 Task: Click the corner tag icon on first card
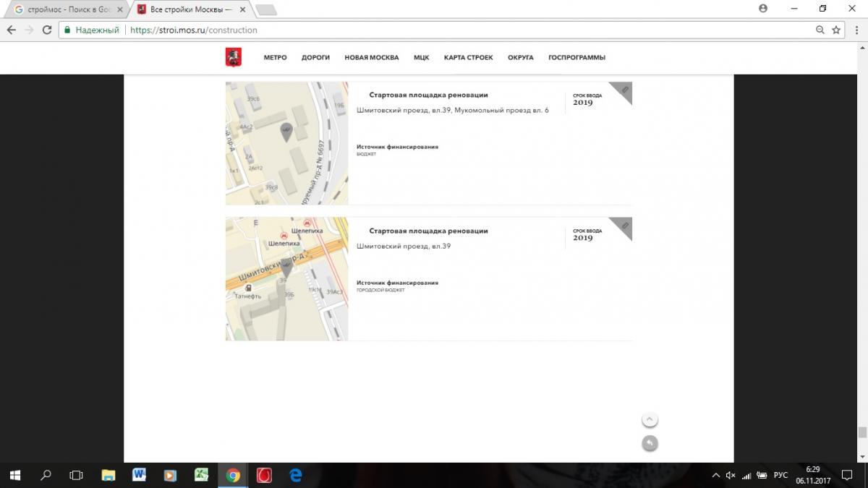(x=624, y=90)
